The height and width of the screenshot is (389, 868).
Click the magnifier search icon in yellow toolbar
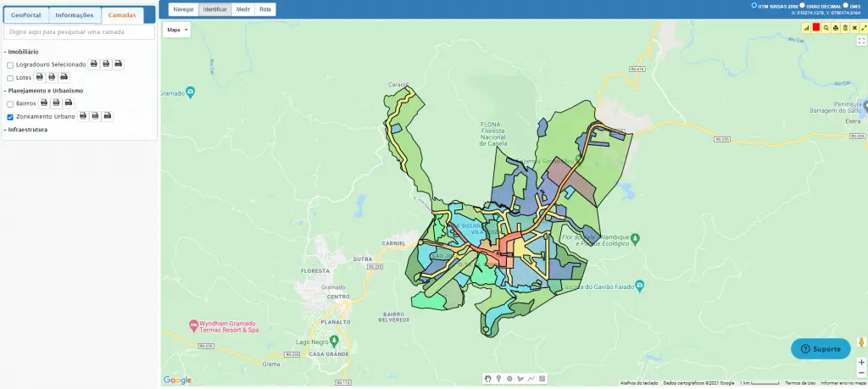point(826,28)
